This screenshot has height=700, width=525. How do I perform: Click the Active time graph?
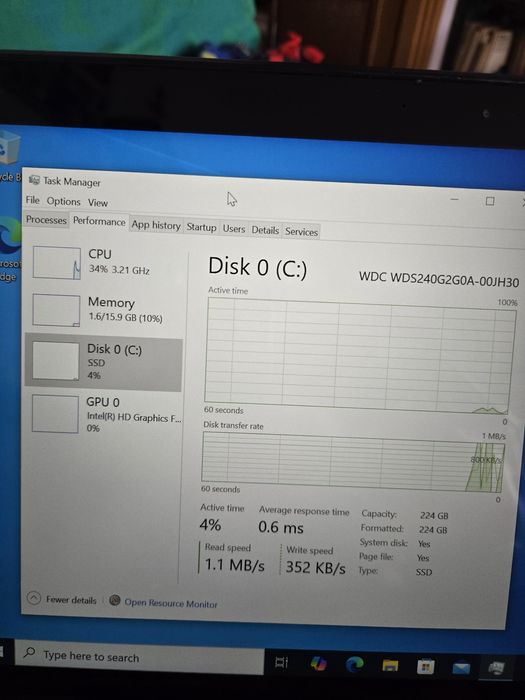tap(359, 356)
